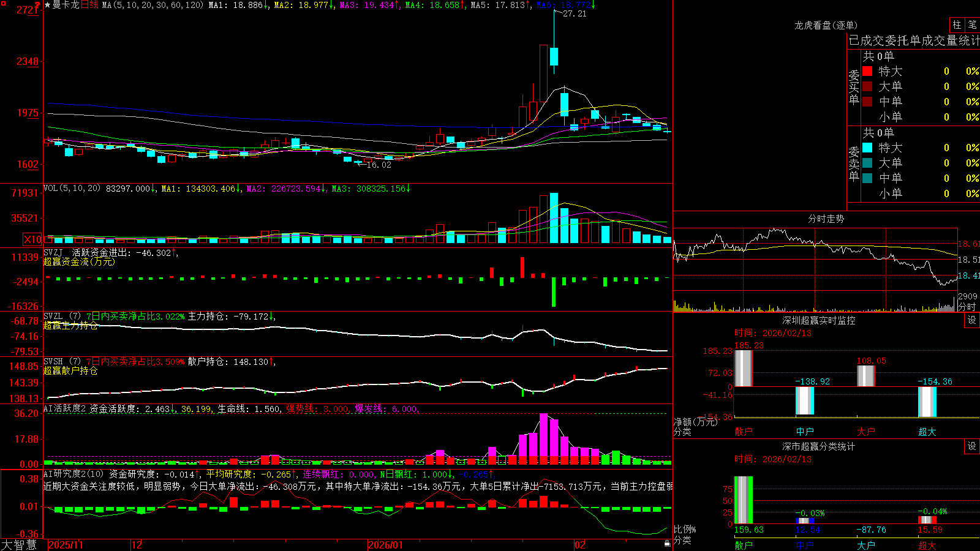Click the X10 volume scale toggle

32,239
